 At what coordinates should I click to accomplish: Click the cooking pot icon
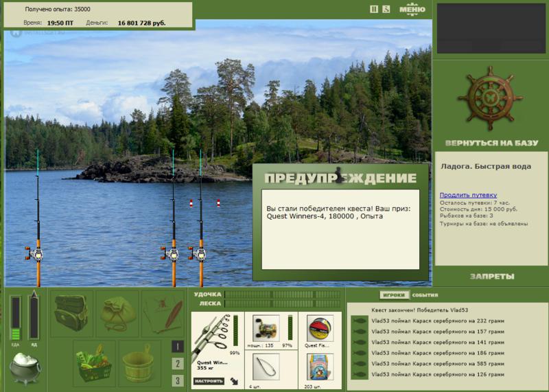25,368
